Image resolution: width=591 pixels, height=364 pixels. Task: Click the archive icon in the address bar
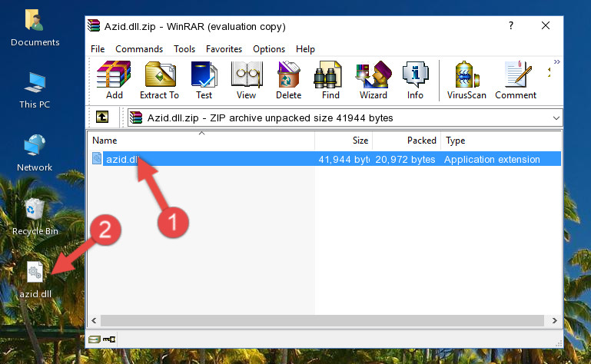(136, 118)
